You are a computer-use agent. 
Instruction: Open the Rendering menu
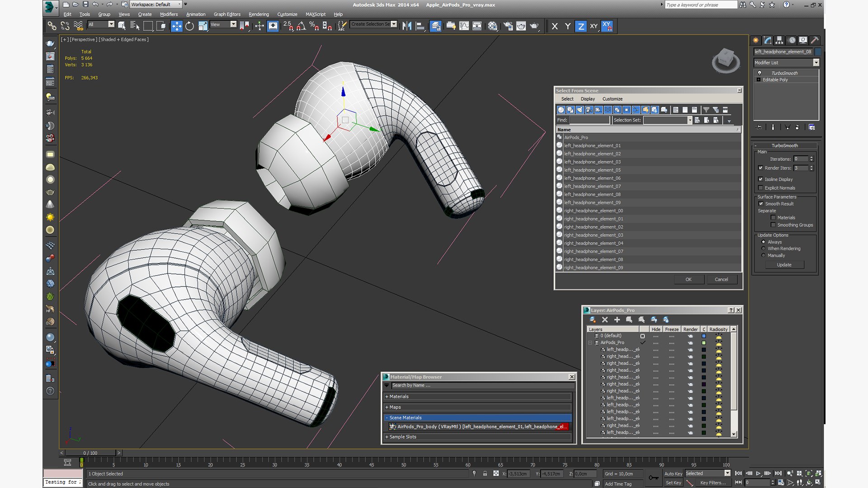click(x=258, y=14)
